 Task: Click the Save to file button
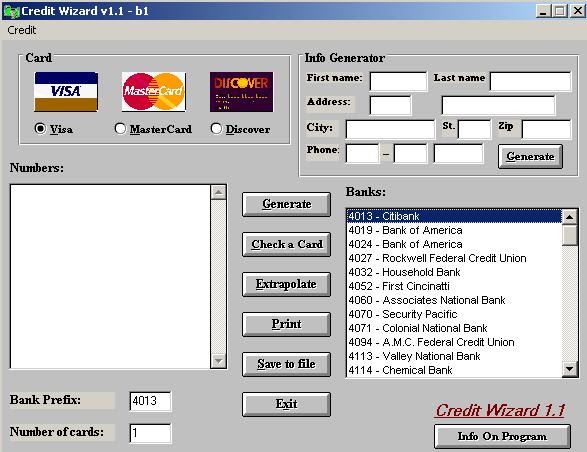coord(286,364)
